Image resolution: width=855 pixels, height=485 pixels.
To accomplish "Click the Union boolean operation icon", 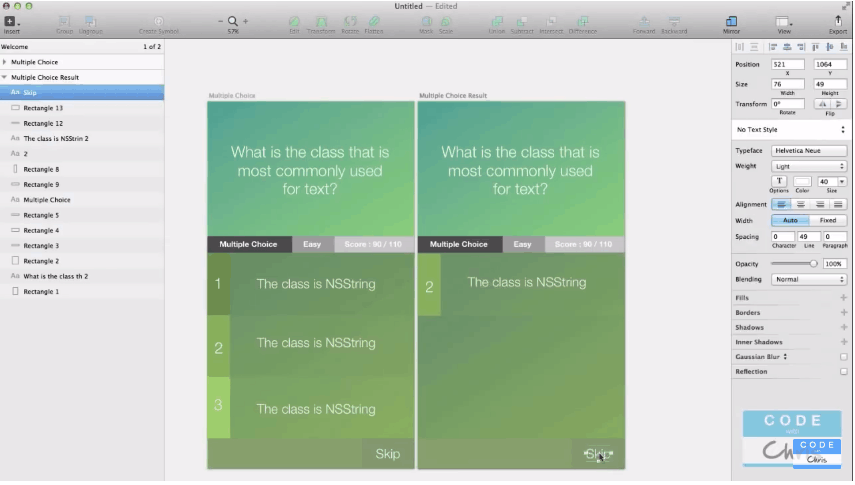I will [x=497, y=22].
